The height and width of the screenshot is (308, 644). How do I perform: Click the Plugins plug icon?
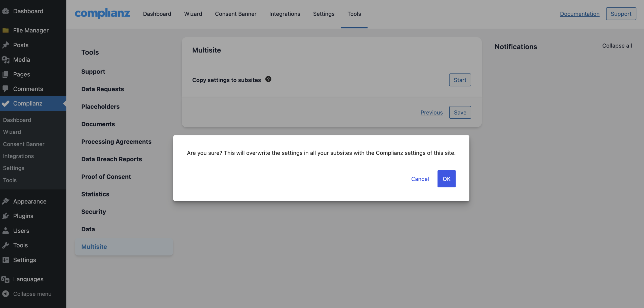6,216
